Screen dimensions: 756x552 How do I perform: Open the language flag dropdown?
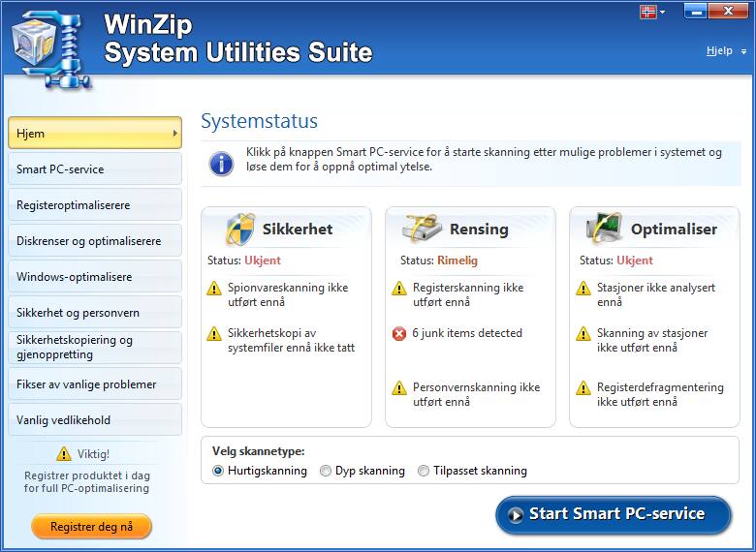(x=653, y=12)
